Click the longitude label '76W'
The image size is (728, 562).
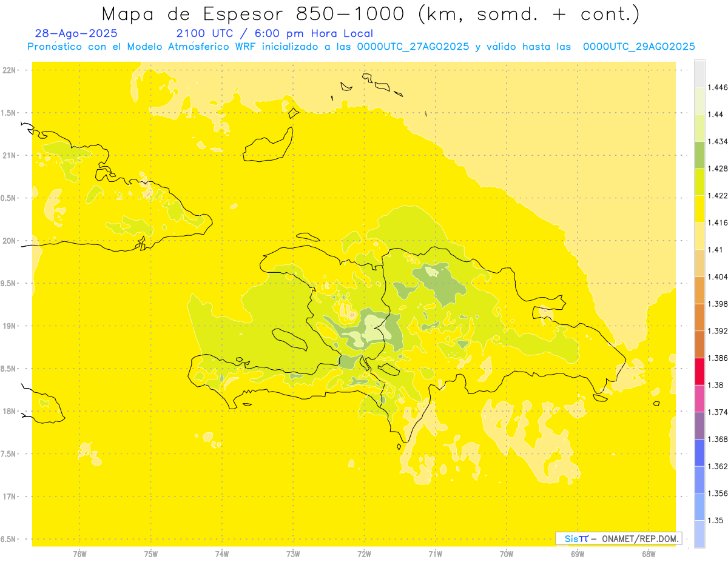pos(79,554)
